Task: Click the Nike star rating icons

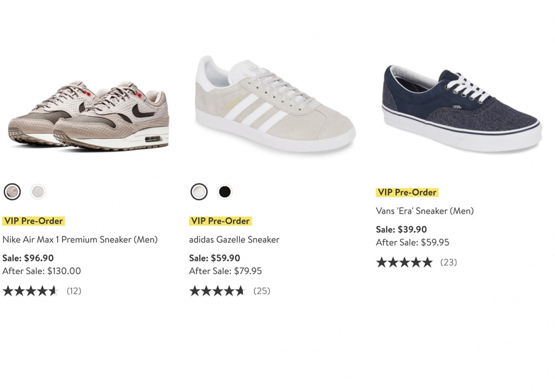Action: [x=31, y=291]
